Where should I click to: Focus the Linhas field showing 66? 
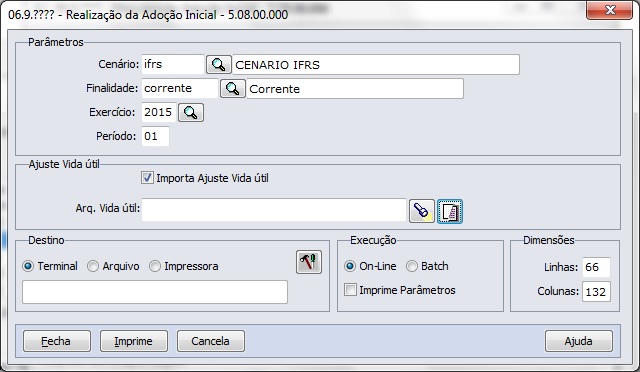tap(596, 267)
